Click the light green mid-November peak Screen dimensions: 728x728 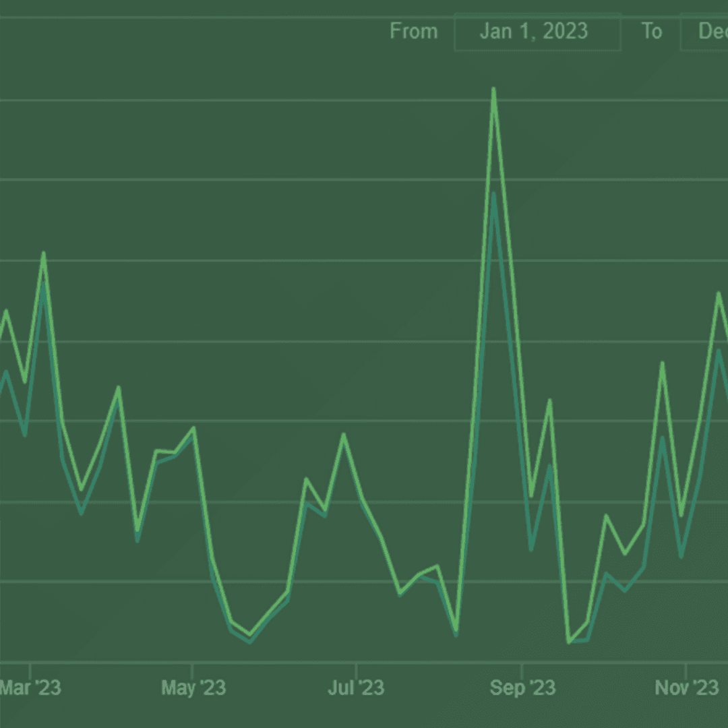[x=719, y=293]
